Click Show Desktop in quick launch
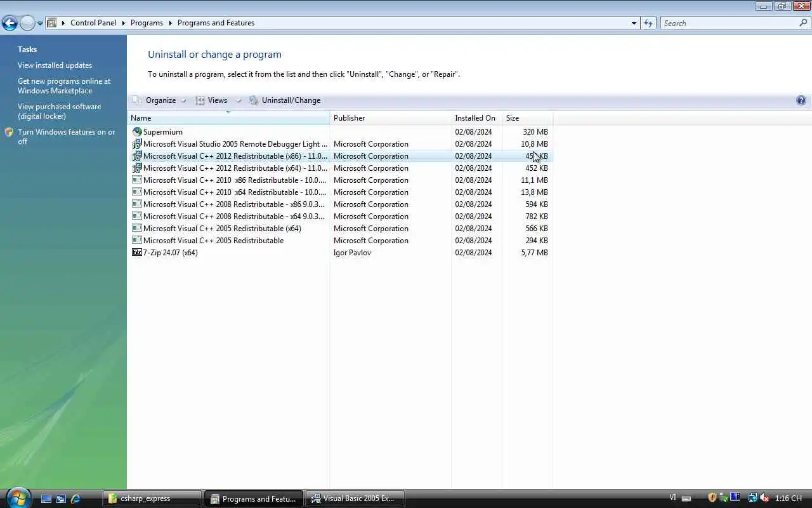This screenshot has width=812, height=508. (x=46, y=498)
